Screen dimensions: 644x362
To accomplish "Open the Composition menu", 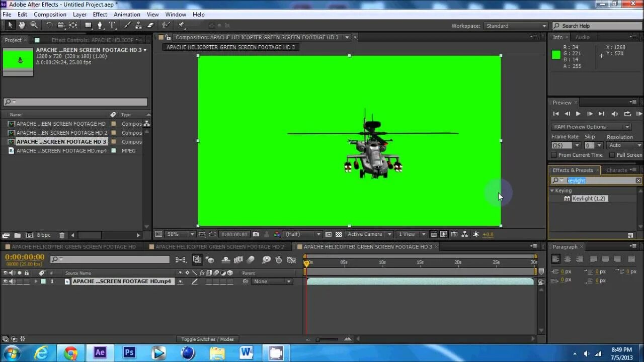I will coord(50,15).
